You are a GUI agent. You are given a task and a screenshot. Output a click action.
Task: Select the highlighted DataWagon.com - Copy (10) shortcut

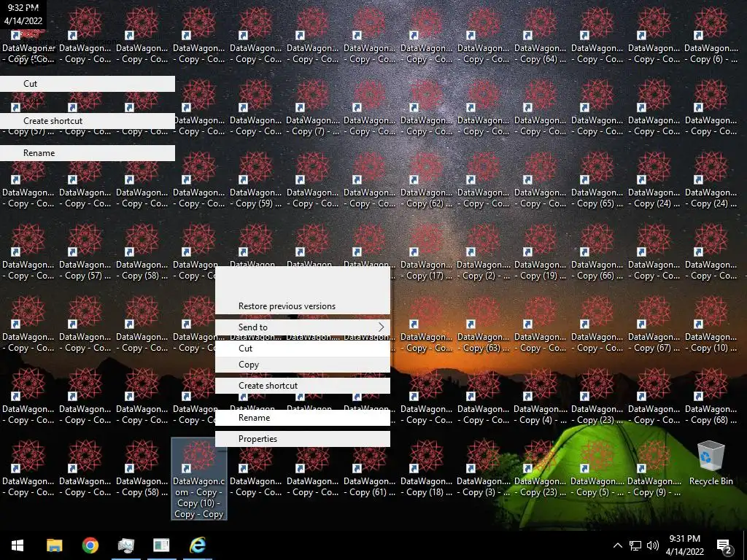pyautogui.click(x=198, y=478)
